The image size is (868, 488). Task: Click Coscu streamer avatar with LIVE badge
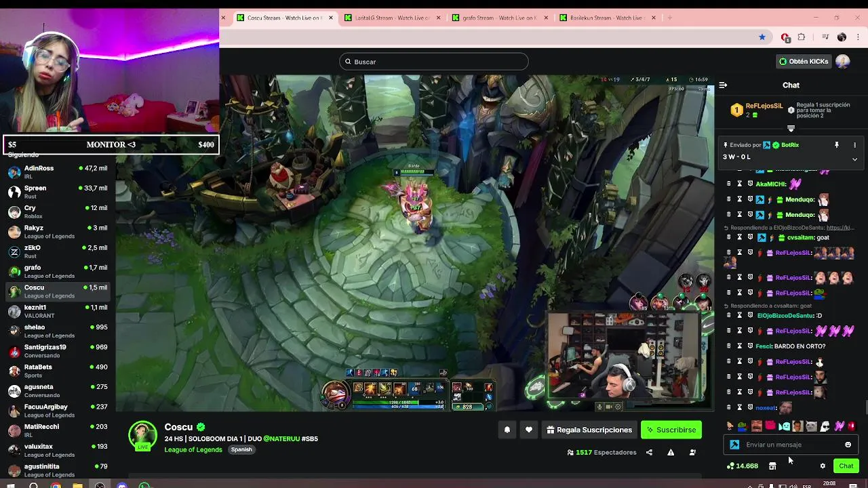pyautogui.click(x=142, y=436)
